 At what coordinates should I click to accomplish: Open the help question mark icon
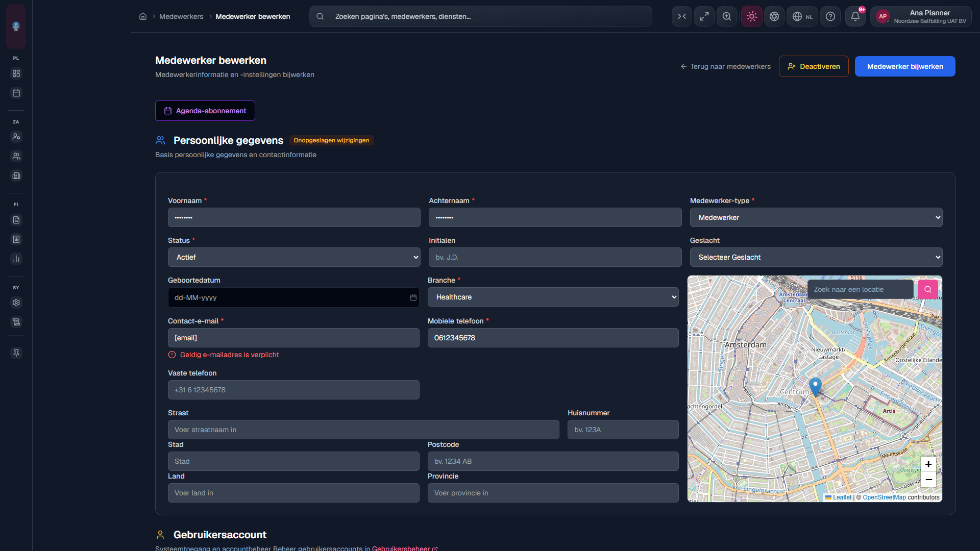click(830, 16)
